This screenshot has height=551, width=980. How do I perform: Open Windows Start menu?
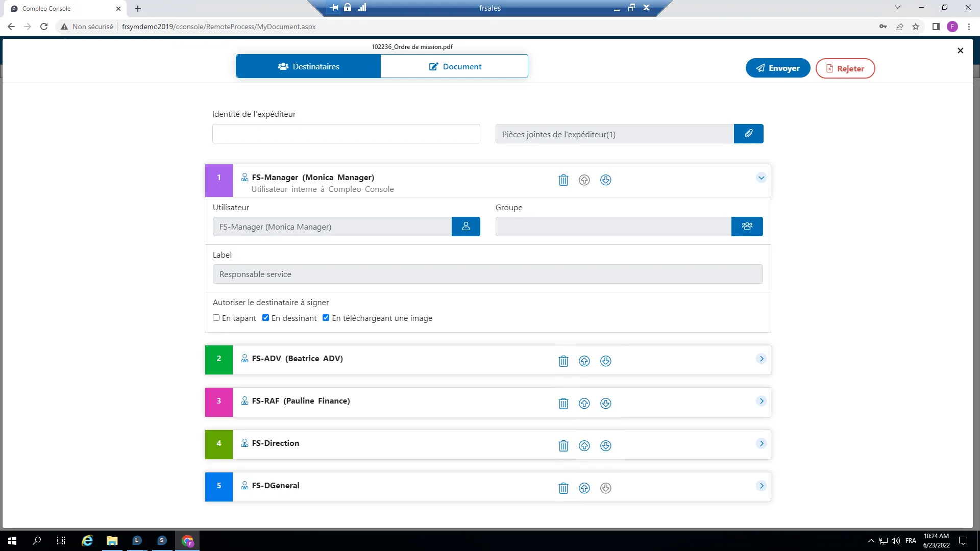coord(12,541)
